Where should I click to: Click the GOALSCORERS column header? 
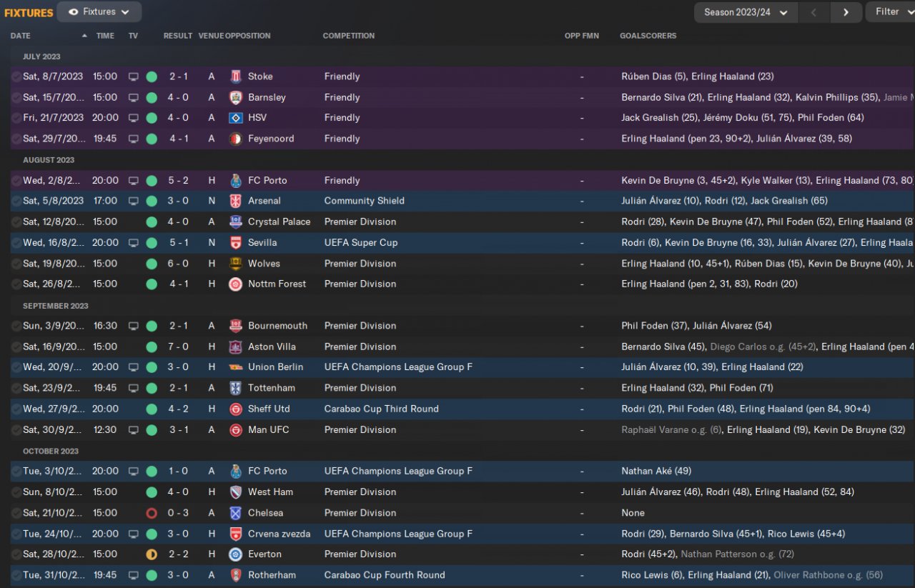pyautogui.click(x=648, y=36)
